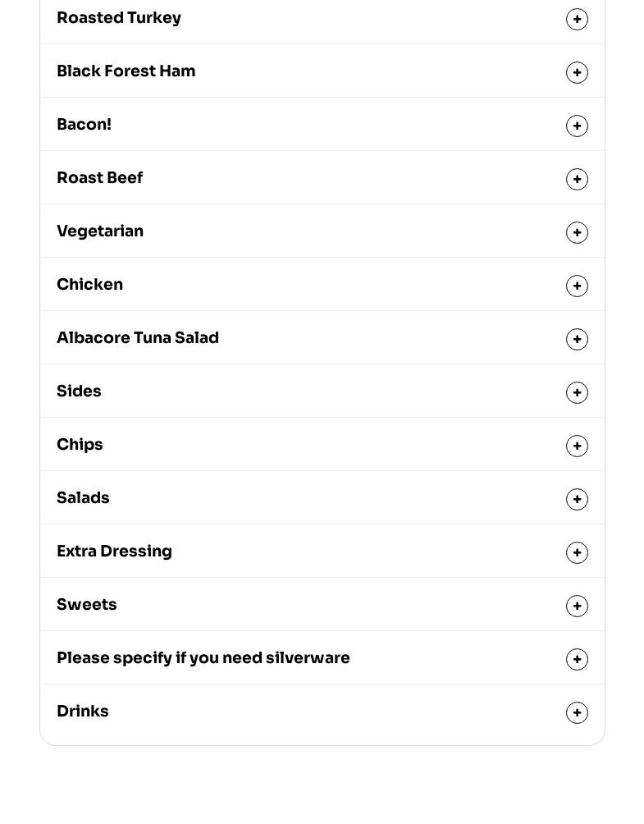Image resolution: width=644 pixels, height=824 pixels.
Task: Select the Salads menu category label
Action: 83,497
